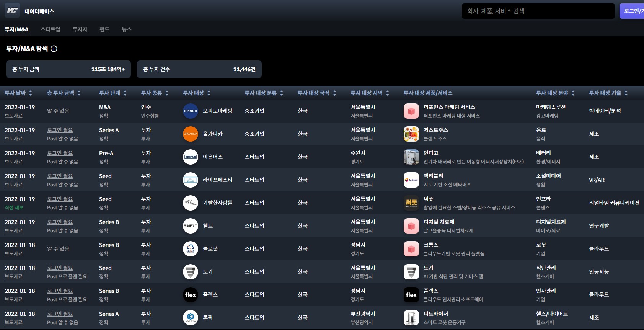Click the 올가니카 orange logo

[x=191, y=134]
